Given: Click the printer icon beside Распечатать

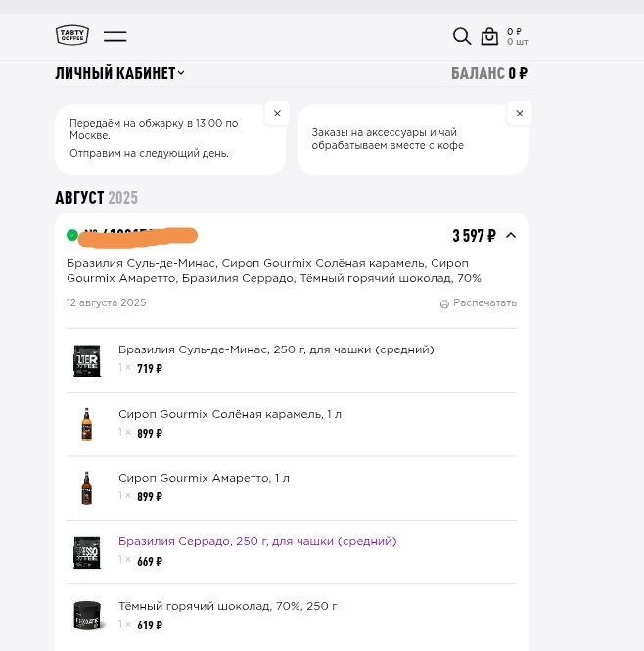Looking at the screenshot, I should point(444,304).
